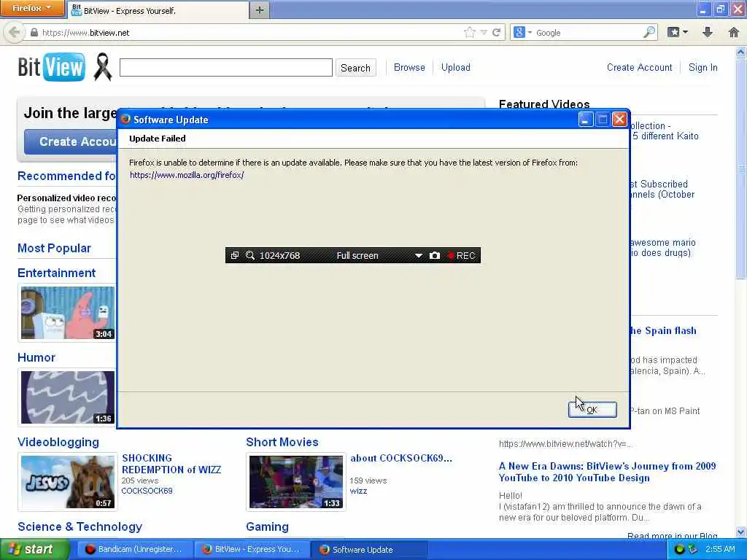The image size is (747, 560).
Task: Click Read more in our Blog link
Action: pyautogui.click(x=672, y=536)
